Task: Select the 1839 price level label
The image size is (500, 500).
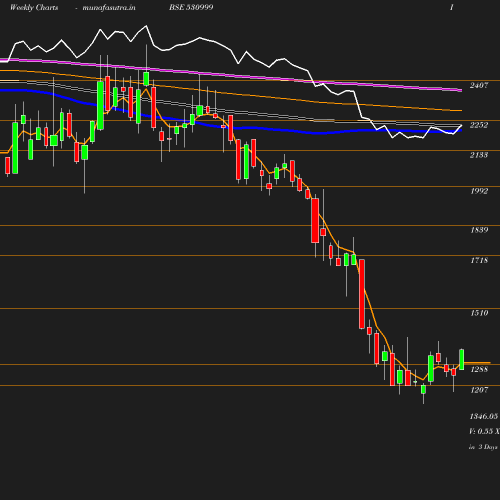Action: pos(479,230)
